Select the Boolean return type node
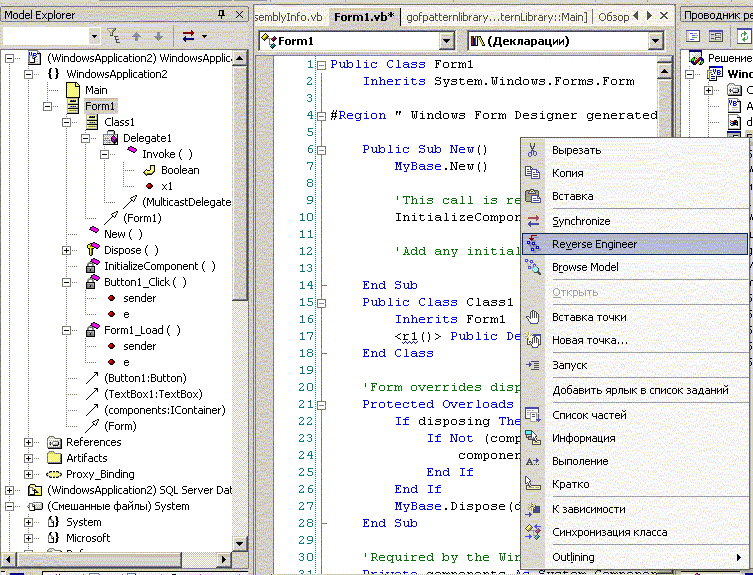The image size is (753, 575). pyautogui.click(x=180, y=170)
